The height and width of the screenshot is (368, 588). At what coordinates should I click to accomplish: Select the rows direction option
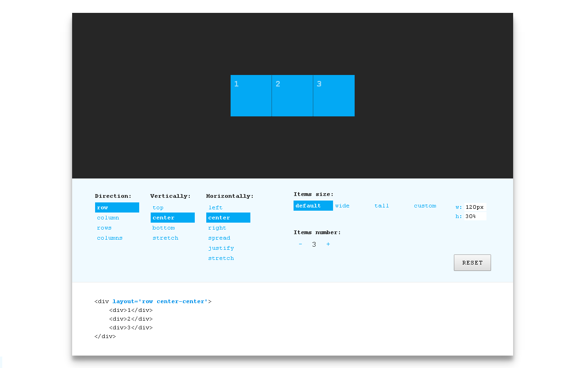104,228
